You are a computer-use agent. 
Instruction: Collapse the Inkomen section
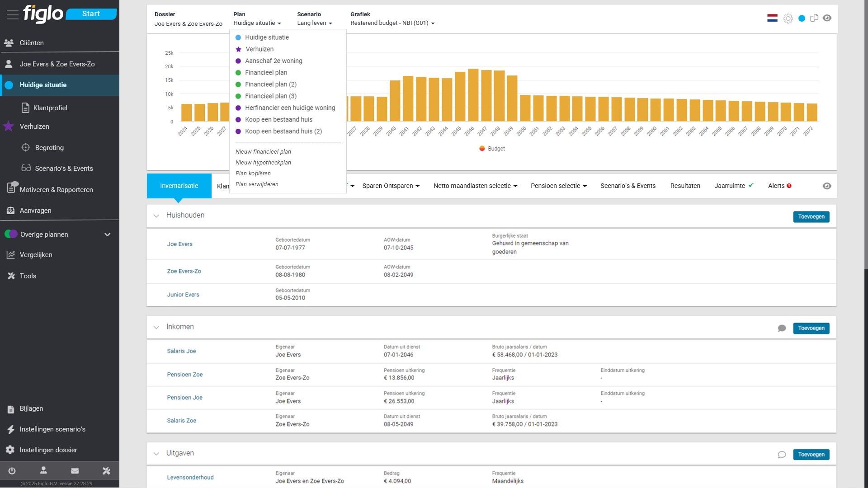156,327
